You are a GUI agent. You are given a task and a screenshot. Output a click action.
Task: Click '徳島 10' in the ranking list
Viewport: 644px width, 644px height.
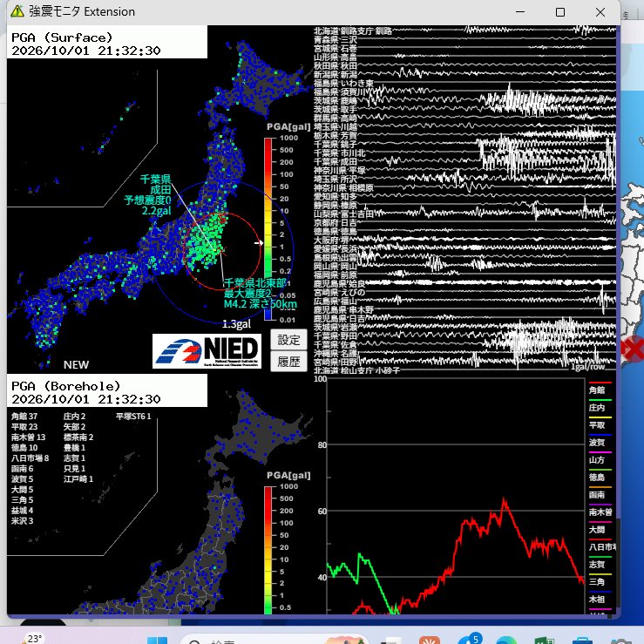click(24, 448)
